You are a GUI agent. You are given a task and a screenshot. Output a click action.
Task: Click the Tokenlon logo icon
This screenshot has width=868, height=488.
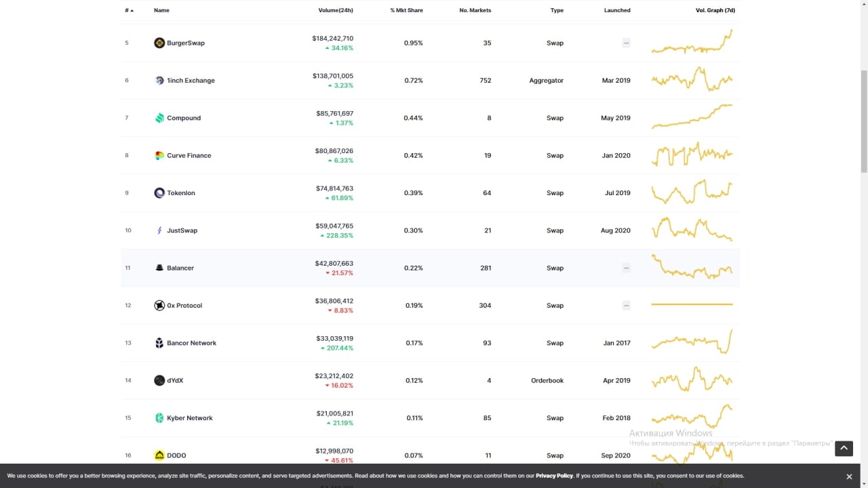(159, 192)
